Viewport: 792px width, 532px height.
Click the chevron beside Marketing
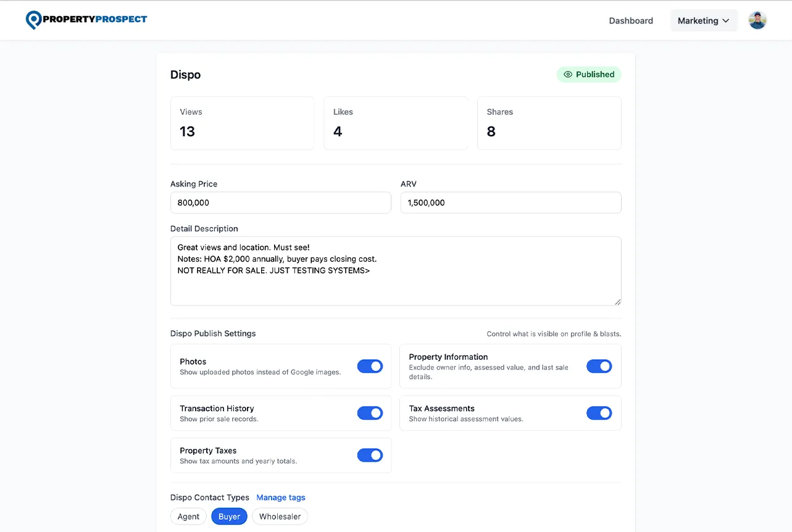pyautogui.click(x=725, y=20)
